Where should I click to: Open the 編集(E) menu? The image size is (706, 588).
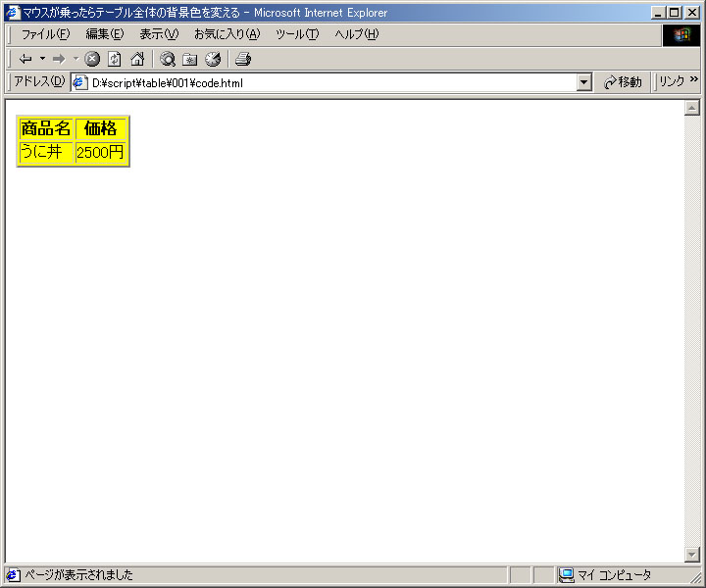[105, 34]
